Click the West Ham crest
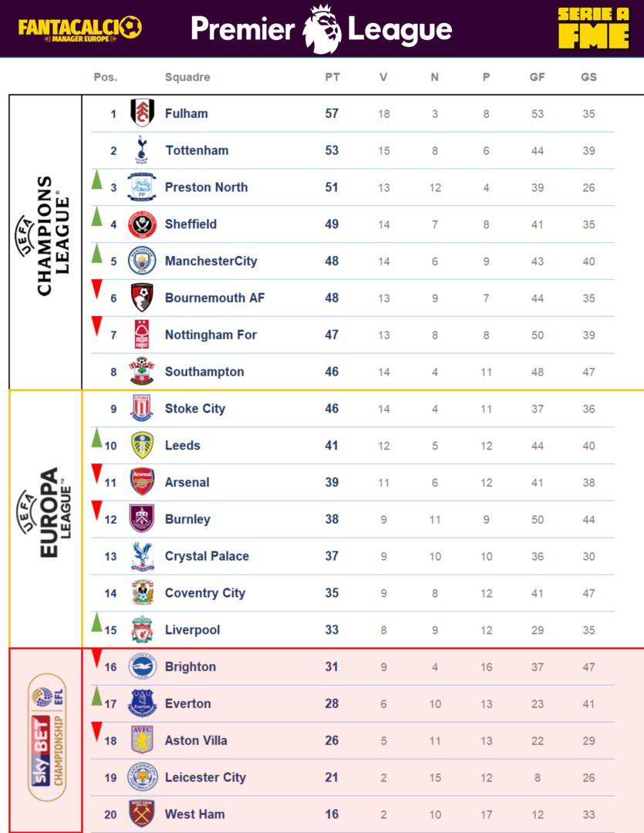This screenshot has height=833, width=644. pos(142,814)
